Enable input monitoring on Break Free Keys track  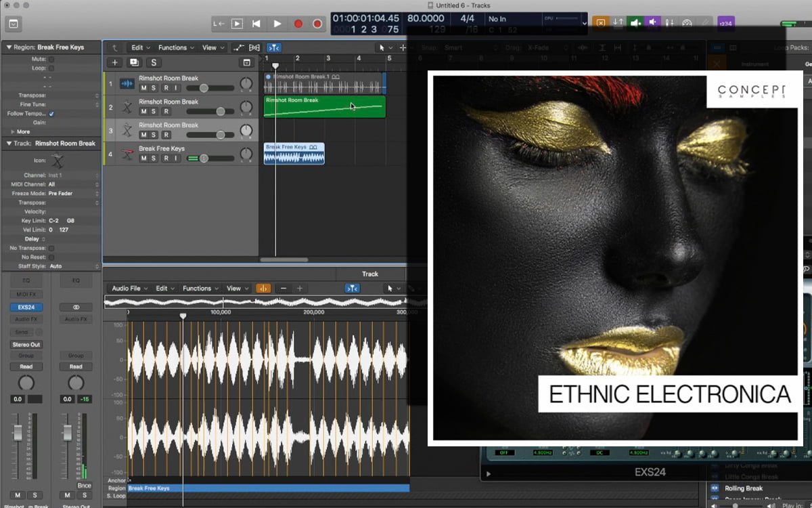pyautogui.click(x=175, y=158)
